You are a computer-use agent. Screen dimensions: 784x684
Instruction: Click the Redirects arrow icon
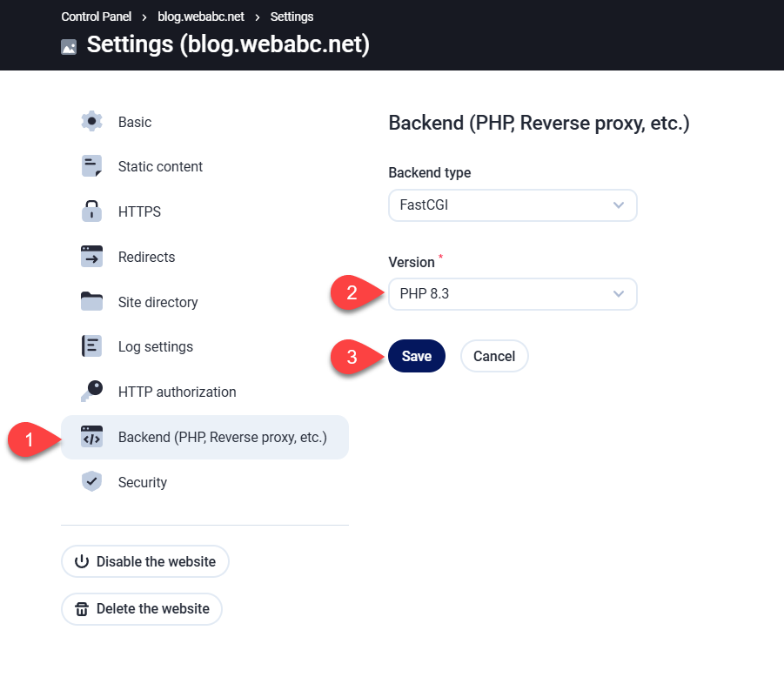point(91,257)
